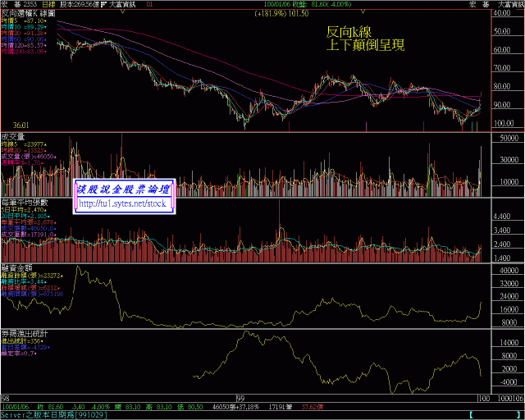
Task: Click the 均線20 =13323 volume legend
Action: [x=24, y=150]
